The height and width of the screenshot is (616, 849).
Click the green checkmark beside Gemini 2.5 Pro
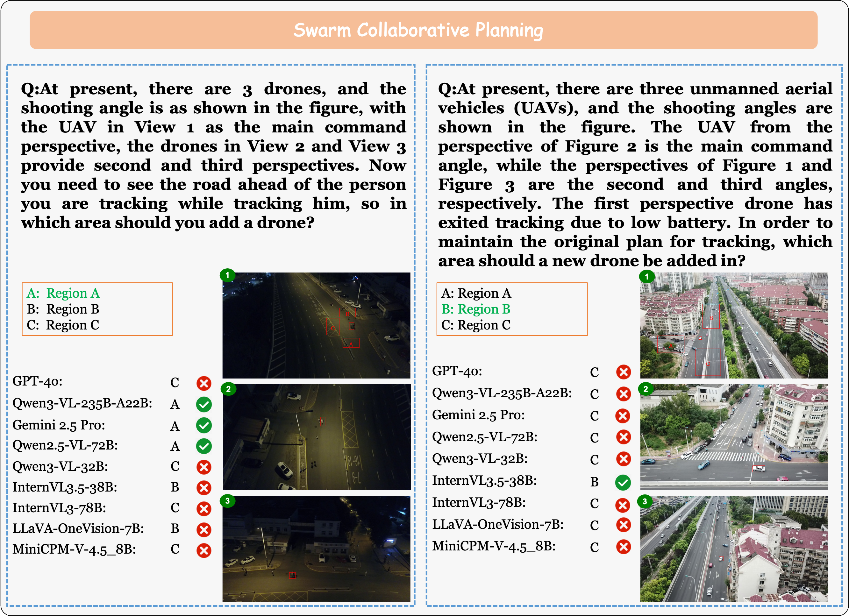pos(204,425)
